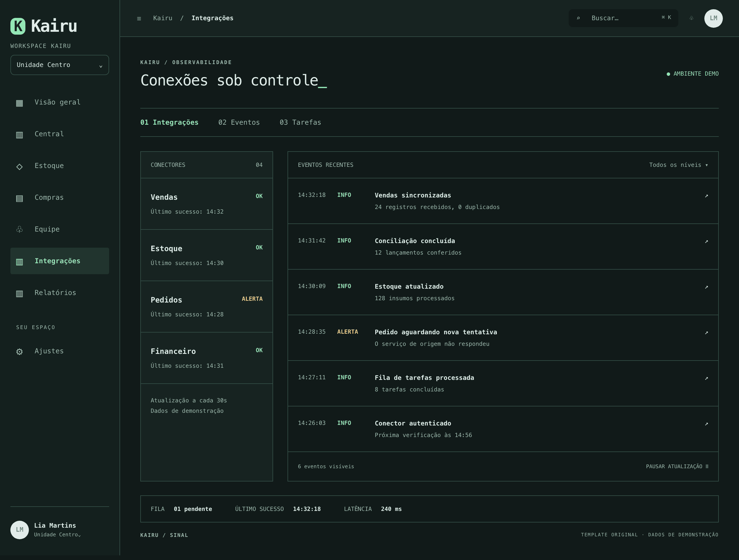Viewport: 739px width, 560px height.
Task: Click '6 eventos visíveis' footer text
Action: (x=326, y=466)
